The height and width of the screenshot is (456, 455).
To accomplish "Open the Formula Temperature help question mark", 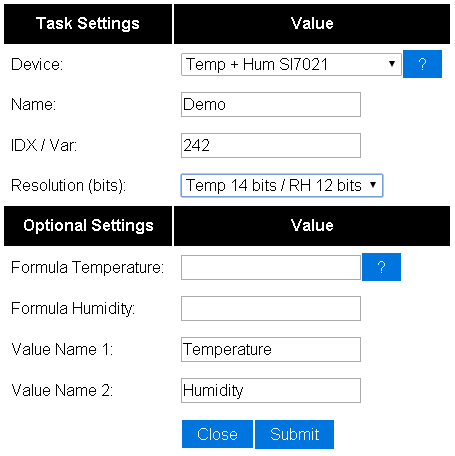I will click(x=381, y=267).
